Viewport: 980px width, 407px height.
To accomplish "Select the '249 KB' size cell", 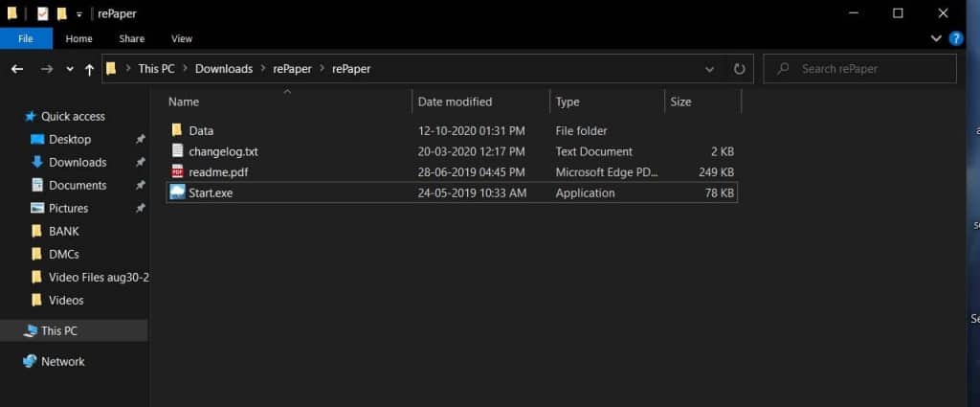I will [716, 172].
